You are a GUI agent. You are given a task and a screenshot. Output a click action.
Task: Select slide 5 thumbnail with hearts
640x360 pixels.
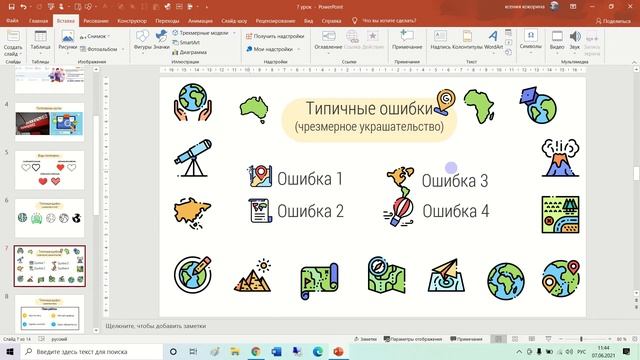pos(49,170)
